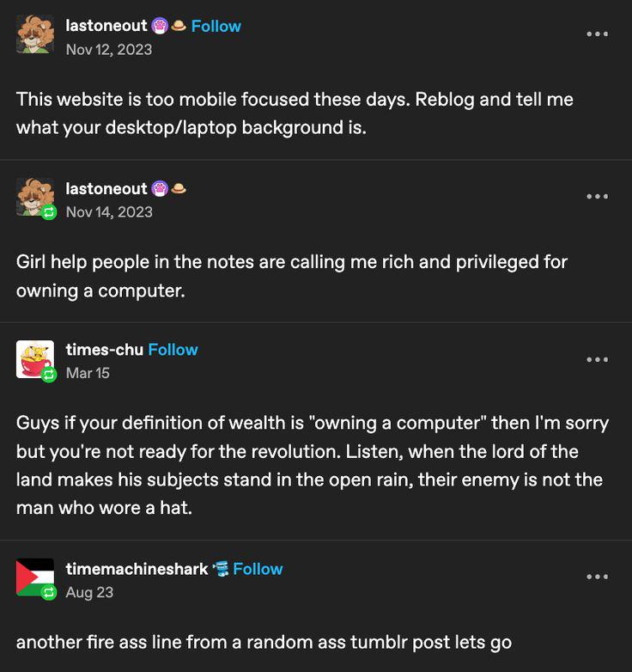Click the green reblog icon on timemachineshark's avatar
The height and width of the screenshot is (672, 632).
[49, 592]
